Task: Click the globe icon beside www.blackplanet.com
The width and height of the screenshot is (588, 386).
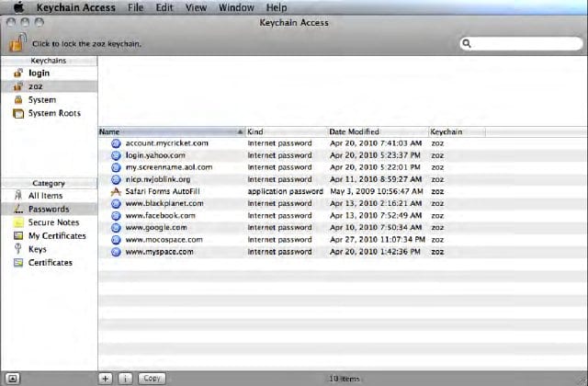Action: coord(117,204)
